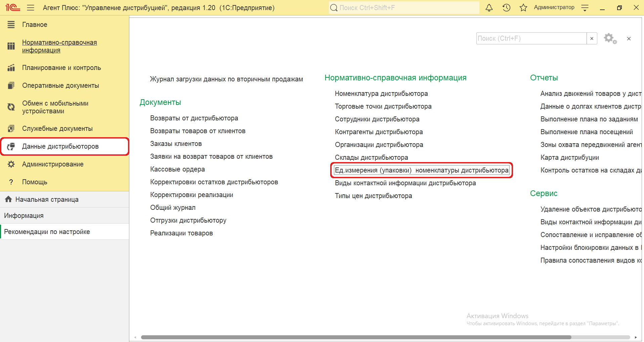
Task: Switch to Начальная страница tab
Action: click(65, 199)
